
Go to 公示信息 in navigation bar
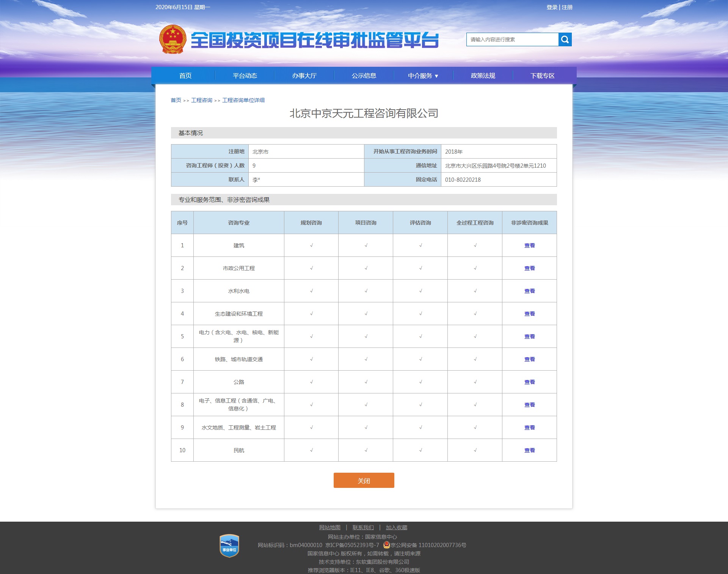(364, 76)
